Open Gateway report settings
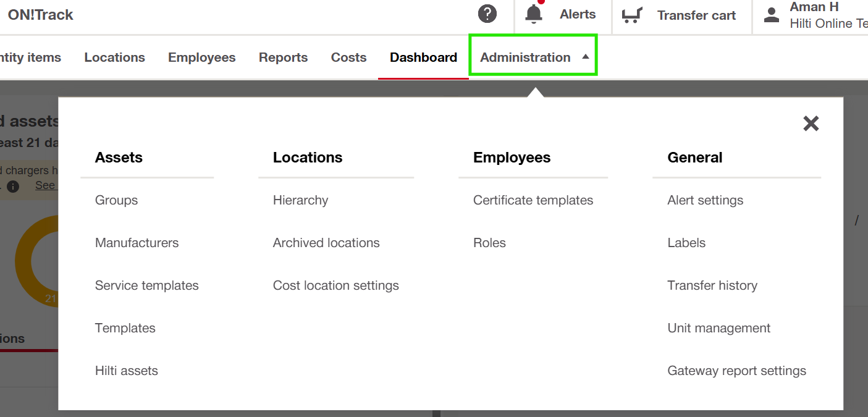Image resolution: width=868 pixels, height=417 pixels. tap(736, 371)
